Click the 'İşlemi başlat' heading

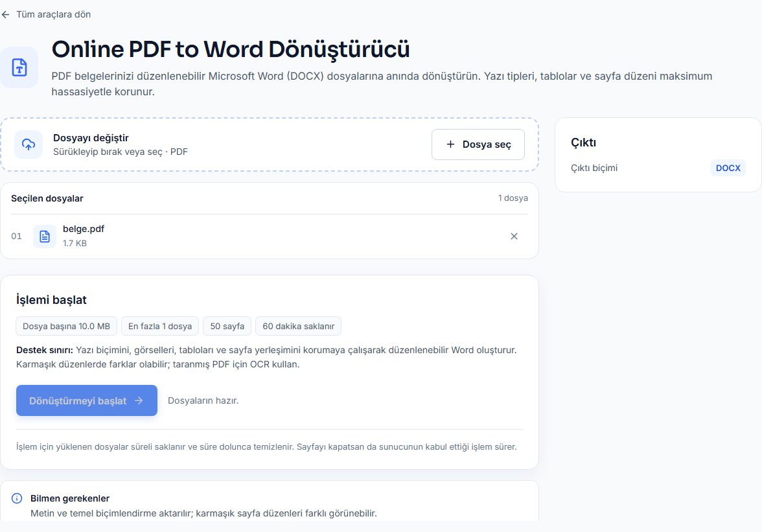[x=52, y=300]
